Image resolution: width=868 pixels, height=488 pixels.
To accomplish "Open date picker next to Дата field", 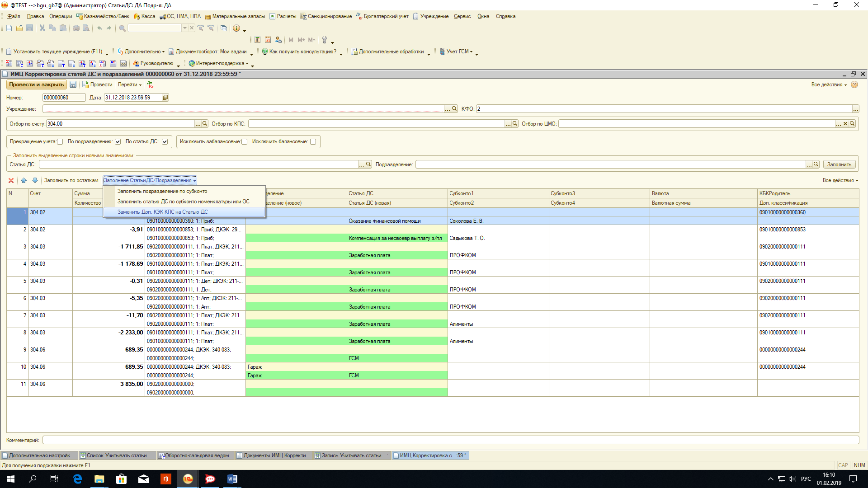I will click(x=165, y=98).
